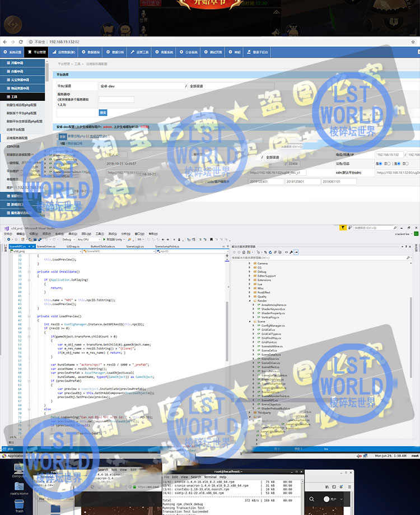The image size is (420, 515).
Task: Collapse the Render folder tree node
Action: pos(249,300)
